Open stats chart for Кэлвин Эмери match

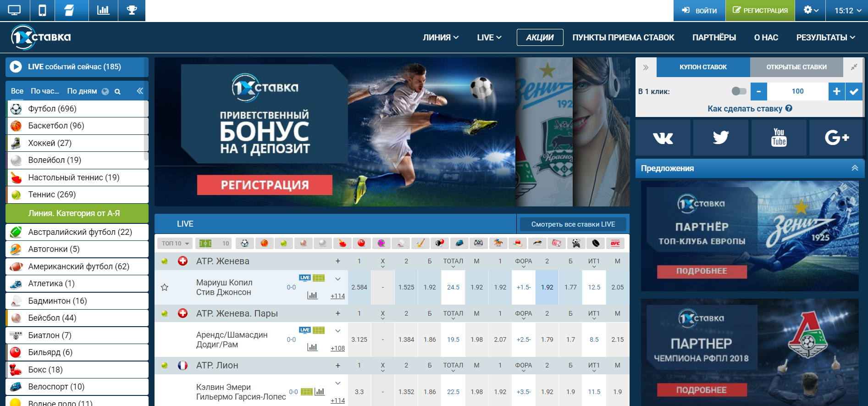point(320,392)
